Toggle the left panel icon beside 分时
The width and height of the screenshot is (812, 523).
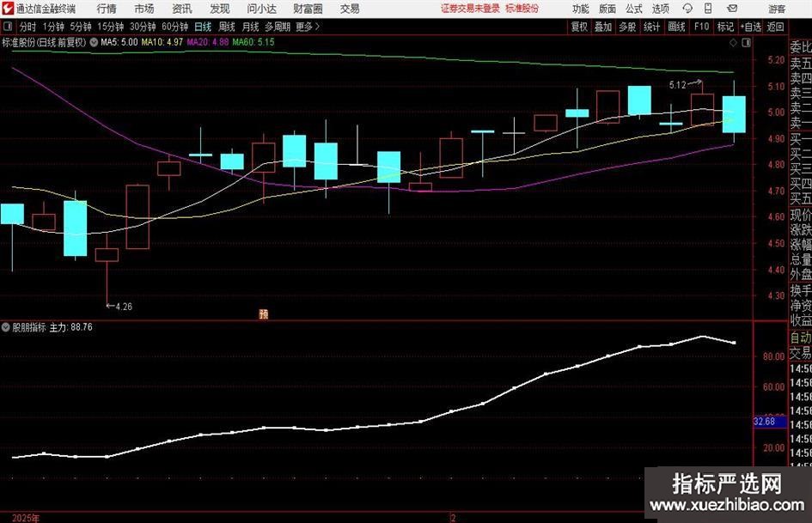[x=8, y=27]
